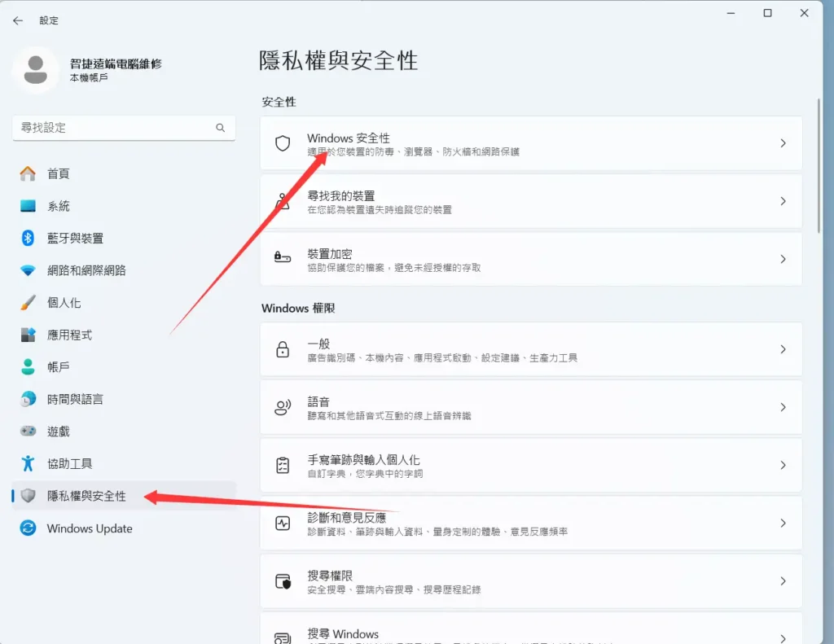Maximize the settings window
Viewport: 834px width, 644px height.
tap(767, 13)
